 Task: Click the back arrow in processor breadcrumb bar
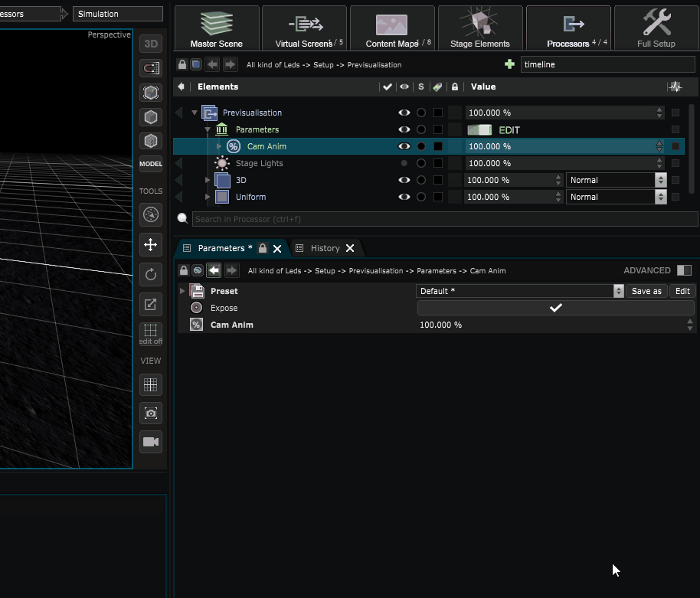click(x=212, y=64)
